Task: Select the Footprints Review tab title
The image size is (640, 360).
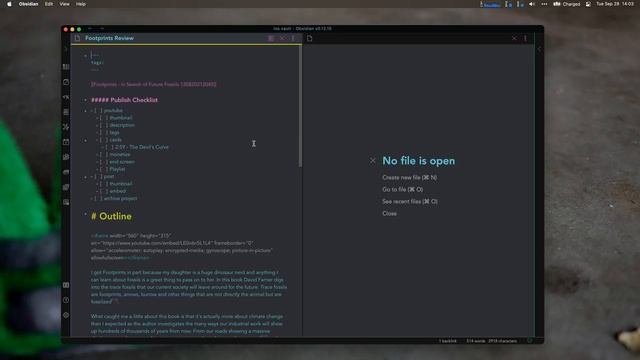Action: point(109,38)
